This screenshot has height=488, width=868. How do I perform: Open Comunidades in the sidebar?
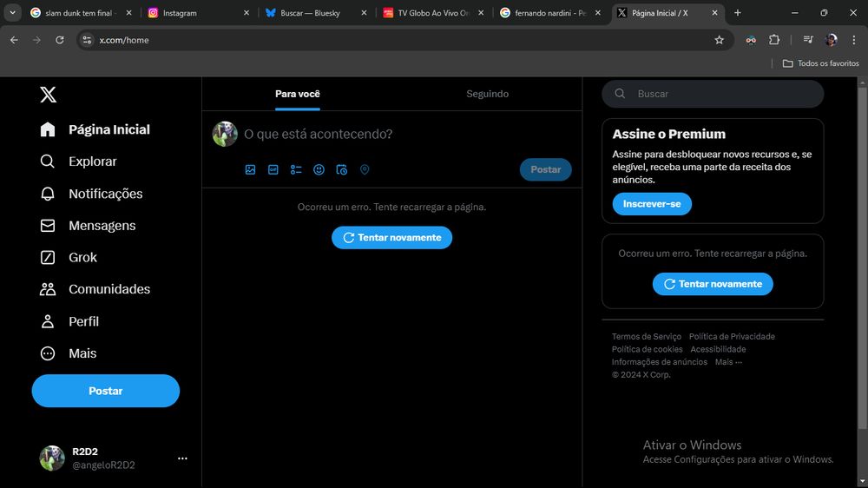[95, 289]
